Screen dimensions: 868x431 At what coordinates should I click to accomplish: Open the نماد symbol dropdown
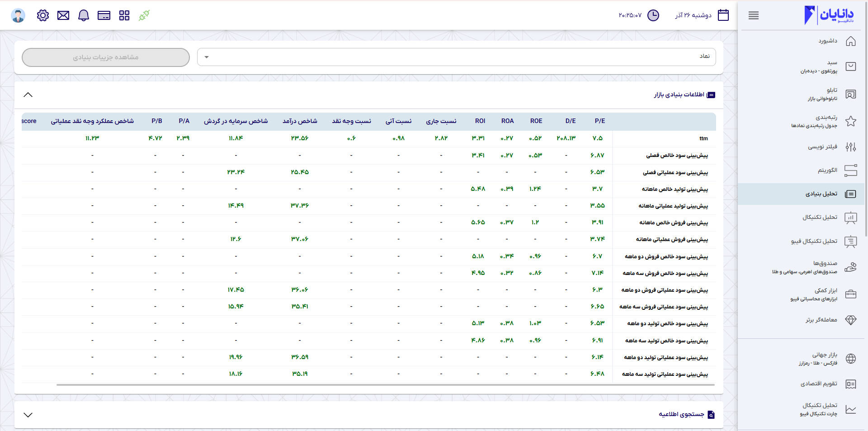coord(456,57)
